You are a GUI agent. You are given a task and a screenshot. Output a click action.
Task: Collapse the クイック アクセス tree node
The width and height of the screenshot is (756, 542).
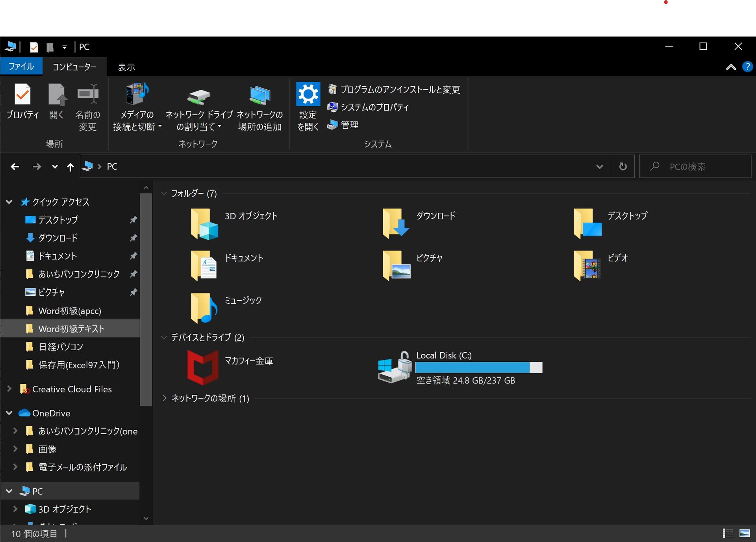[9, 202]
